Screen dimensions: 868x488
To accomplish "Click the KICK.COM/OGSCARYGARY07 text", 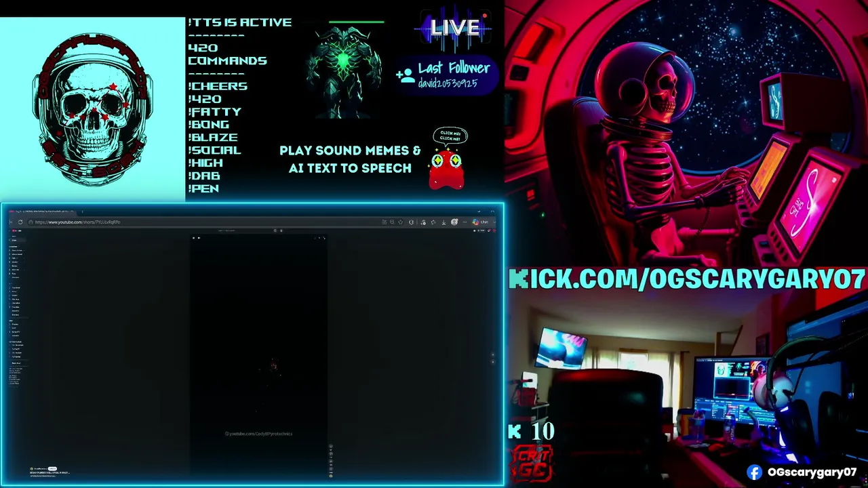I will [687, 279].
